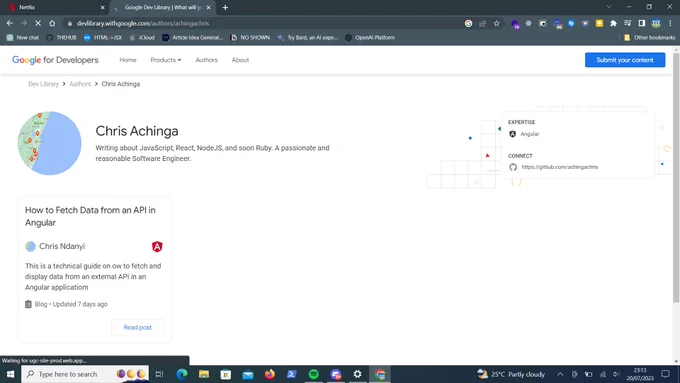Open the New chat bookmark
Viewport: 680px width, 383px height.
(23, 38)
